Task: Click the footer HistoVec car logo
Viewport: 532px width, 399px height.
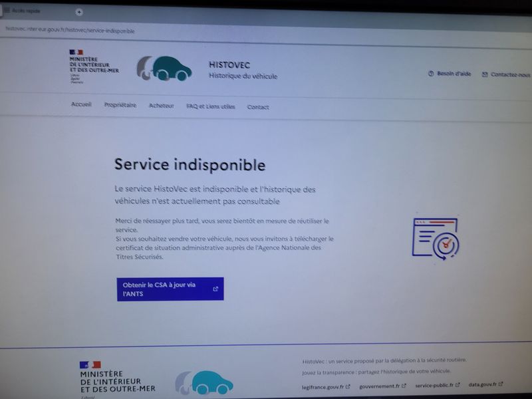Action: point(204,383)
